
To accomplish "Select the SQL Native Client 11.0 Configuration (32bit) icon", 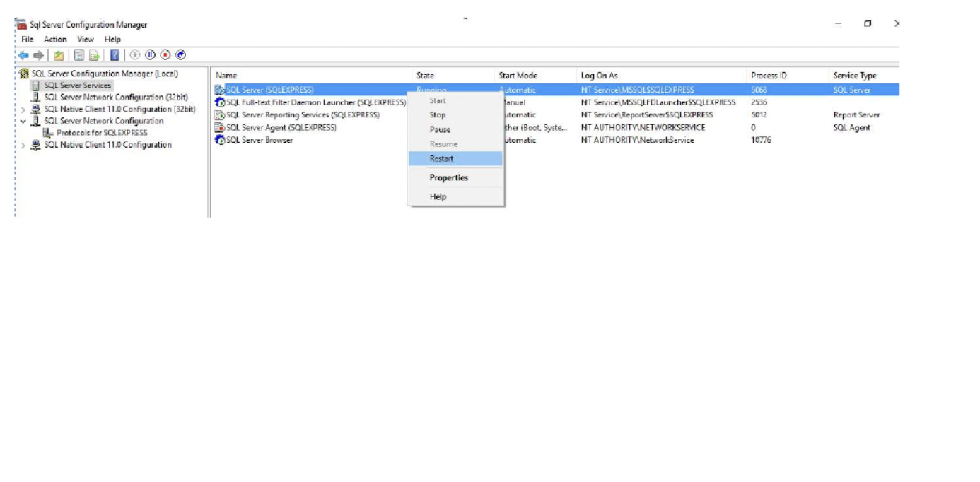I will pos(36,110).
